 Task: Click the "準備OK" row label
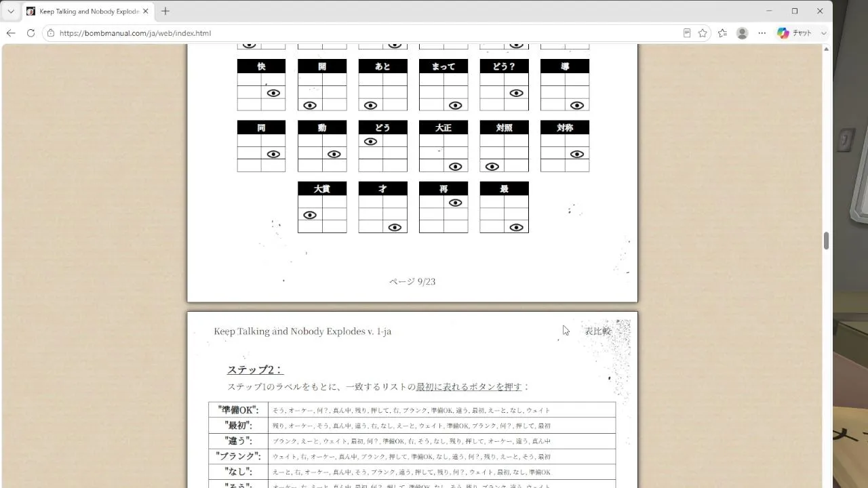coord(238,410)
